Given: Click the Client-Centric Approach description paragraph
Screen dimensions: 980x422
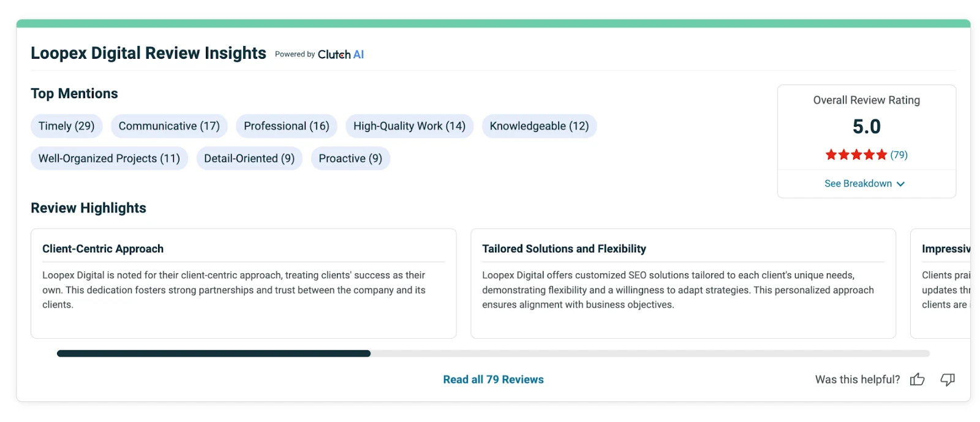Looking at the screenshot, I should (235, 290).
